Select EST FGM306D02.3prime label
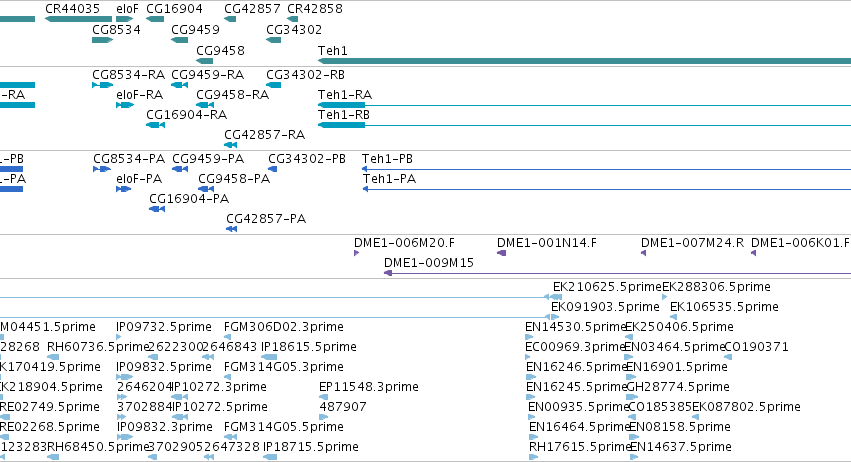Image resolution: width=851 pixels, height=462 pixels. tap(284, 327)
